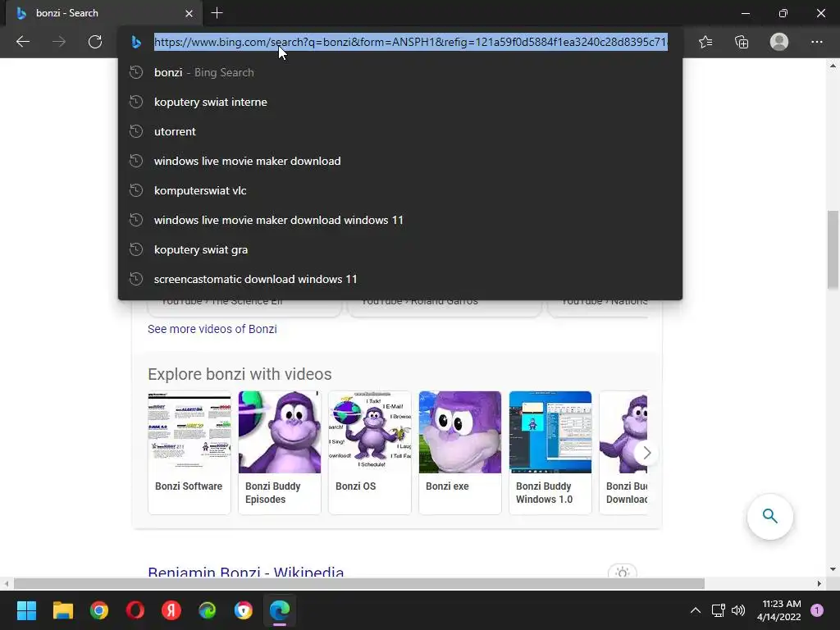Click the Bing icon in the address bar
840x630 pixels.
pyautogui.click(x=136, y=42)
